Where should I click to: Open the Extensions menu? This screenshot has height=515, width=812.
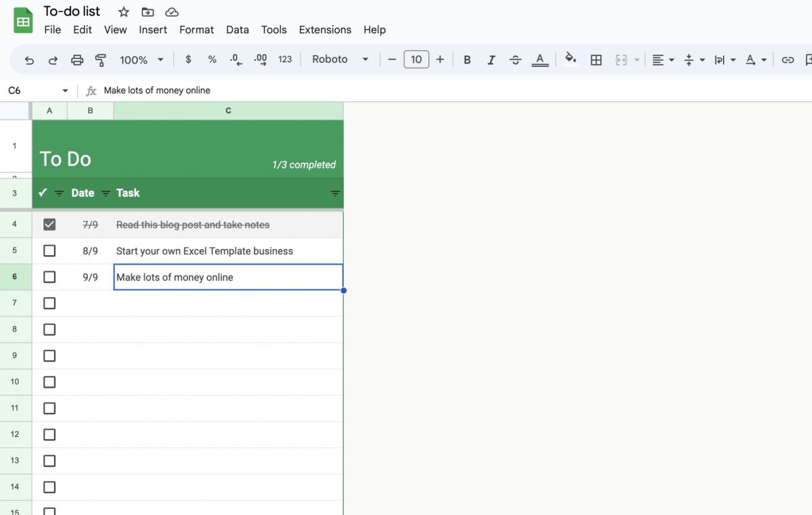(x=325, y=30)
